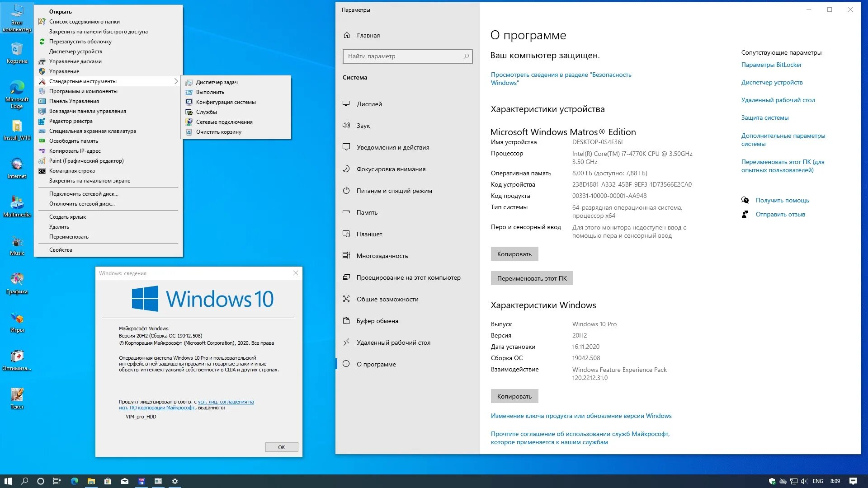Choose Редактор реестра menu entry
Screen dimensions: 868x488
click(x=108, y=121)
